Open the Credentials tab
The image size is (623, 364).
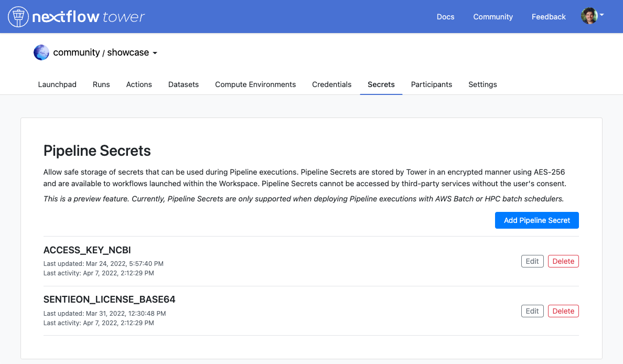[332, 84]
